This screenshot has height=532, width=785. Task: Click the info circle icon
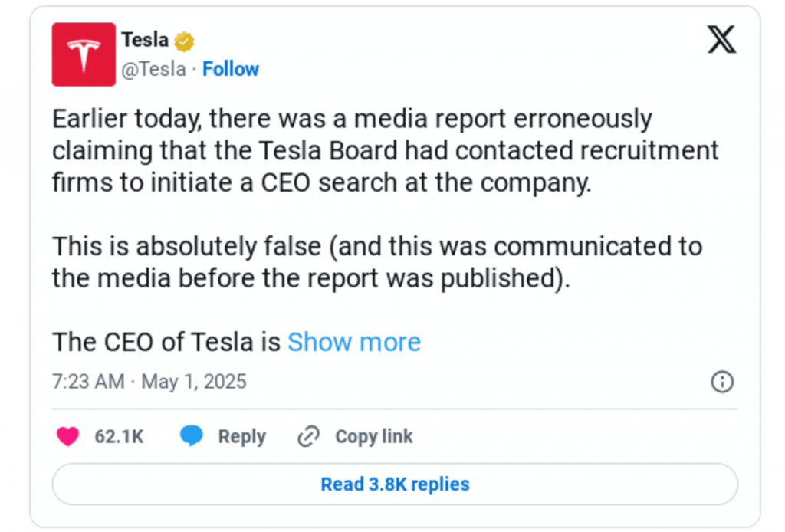tap(722, 382)
